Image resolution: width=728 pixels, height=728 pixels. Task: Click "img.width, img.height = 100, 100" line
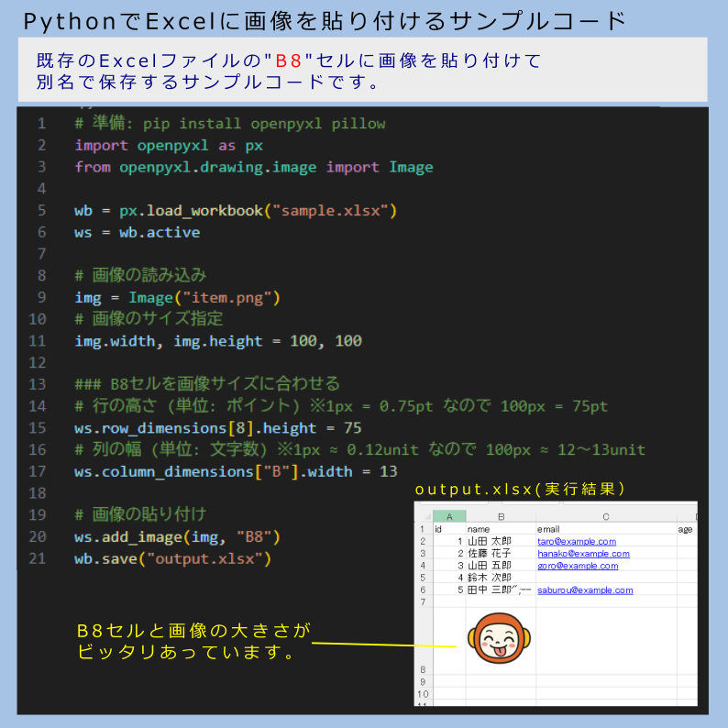[x=218, y=341]
